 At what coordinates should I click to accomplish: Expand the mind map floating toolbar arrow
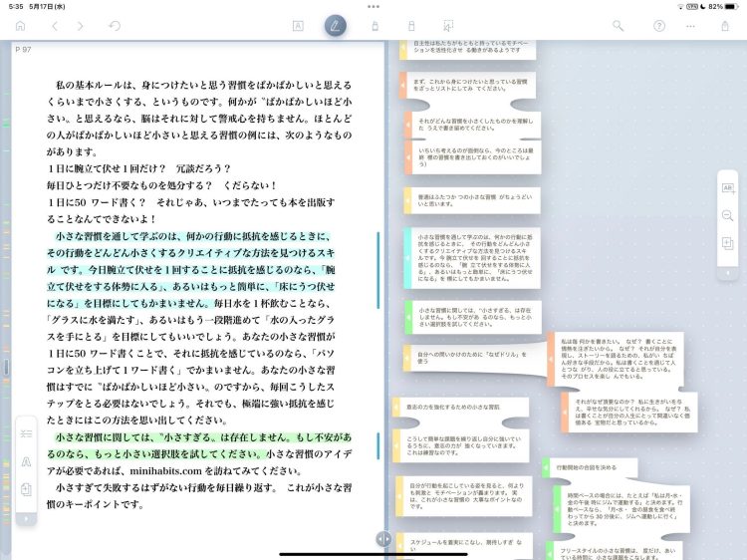click(727, 273)
